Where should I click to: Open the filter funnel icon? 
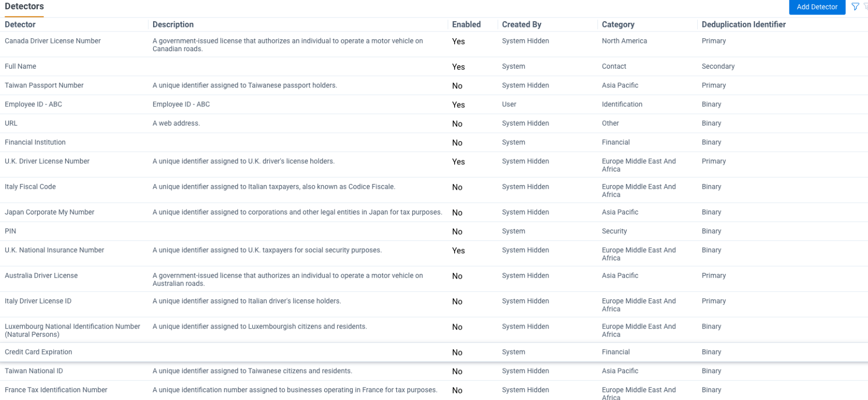(x=855, y=7)
